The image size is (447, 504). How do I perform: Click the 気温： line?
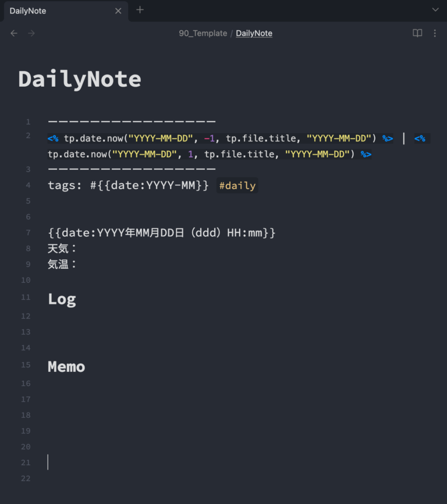[x=62, y=264]
